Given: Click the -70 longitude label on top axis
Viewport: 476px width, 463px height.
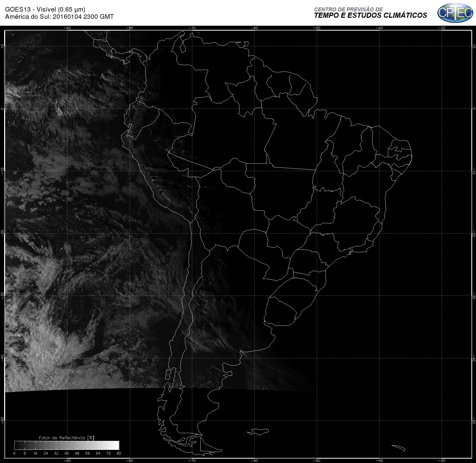Looking at the screenshot, I should click(192, 28).
